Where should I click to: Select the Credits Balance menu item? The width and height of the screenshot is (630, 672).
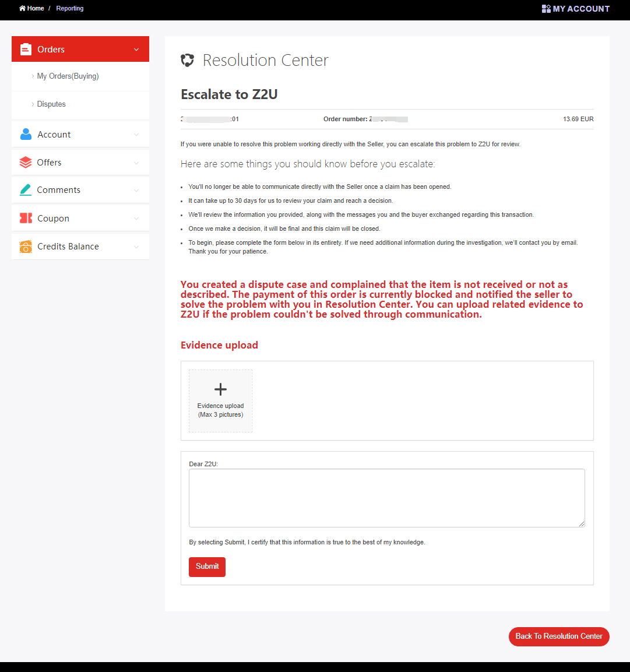(68, 247)
